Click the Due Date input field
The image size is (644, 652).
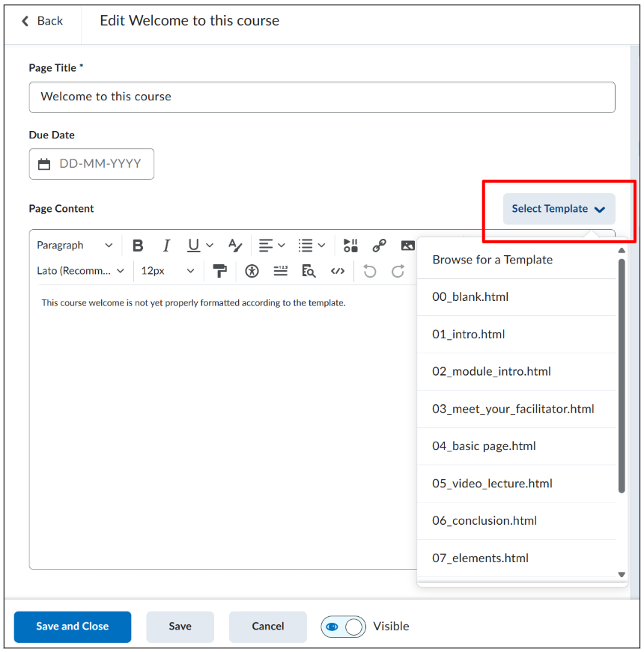(91, 164)
